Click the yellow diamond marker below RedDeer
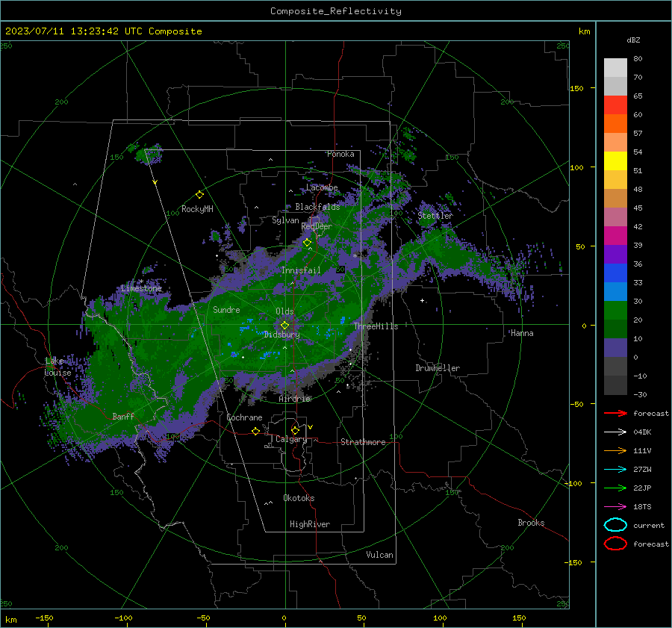Screen dimensions: 672x628 (x=308, y=243)
